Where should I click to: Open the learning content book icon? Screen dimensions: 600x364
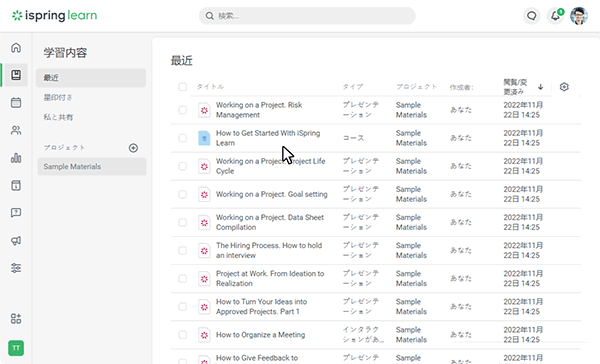click(x=16, y=75)
